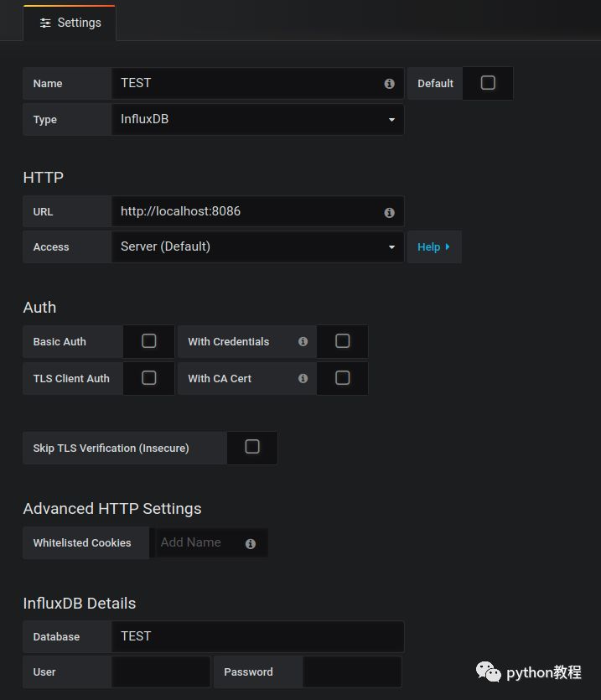This screenshot has height=700, width=601.
Task: Edit the Name field containing TEST
Action: point(257,83)
